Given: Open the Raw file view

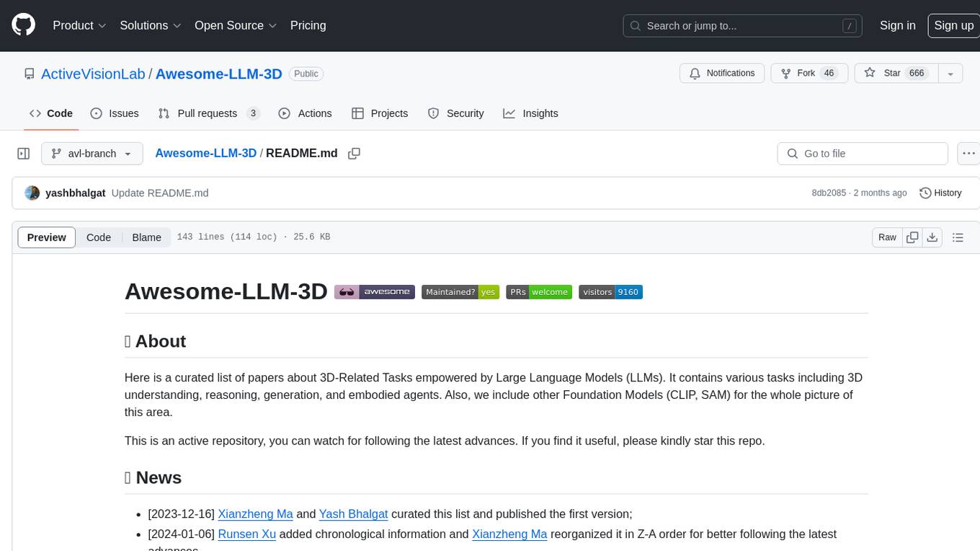Looking at the screenshot, I should pos(887,237).
